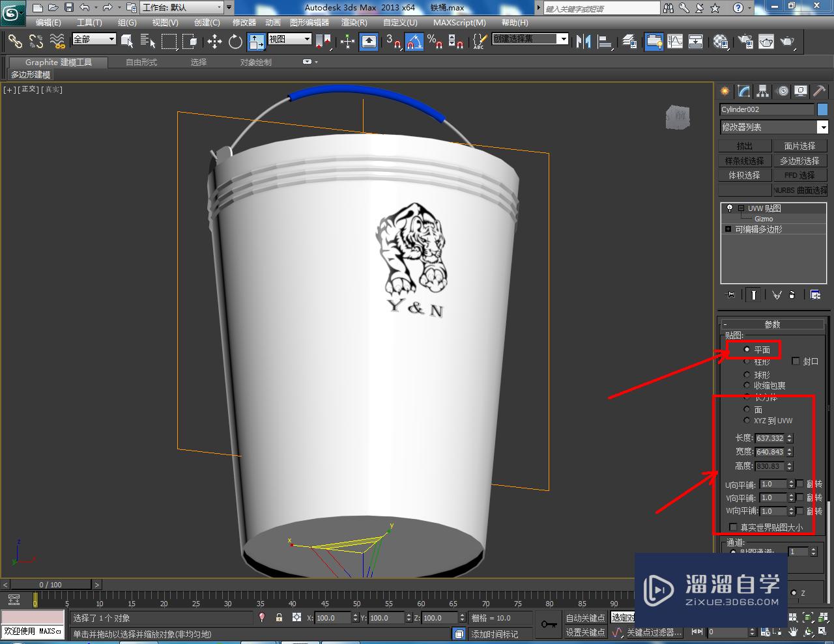Viewport: 834px width, 644px height.
Task: Switch to the 对象绘制 ribbon tab
Action: click(255, 62)
